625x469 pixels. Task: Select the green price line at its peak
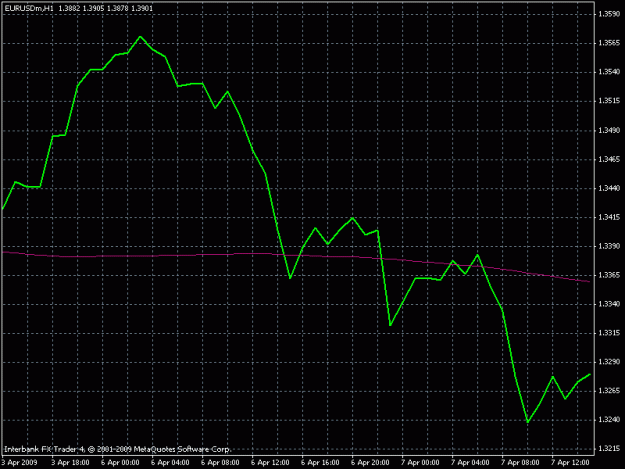(140, 37)
